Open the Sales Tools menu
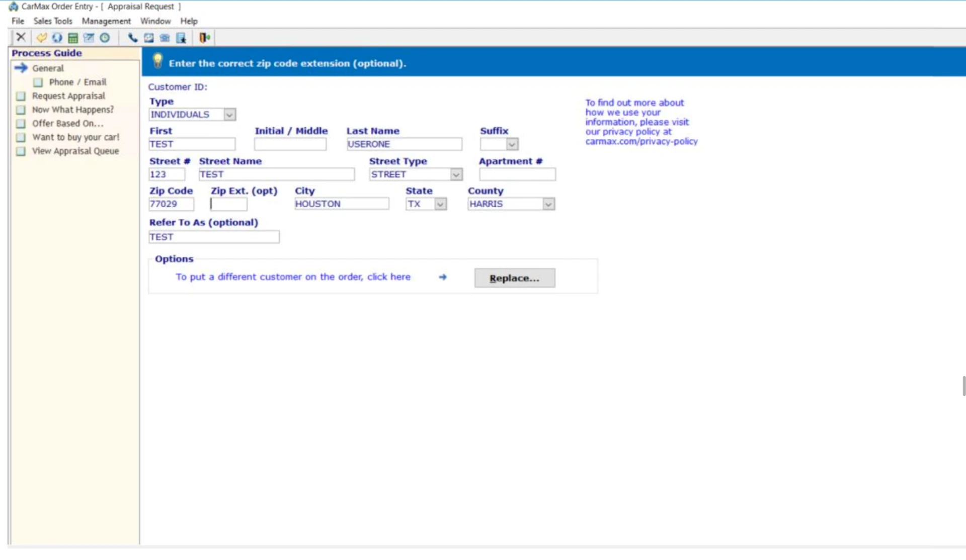This screenshot has width=966, height=560. [x=53, y=21]
